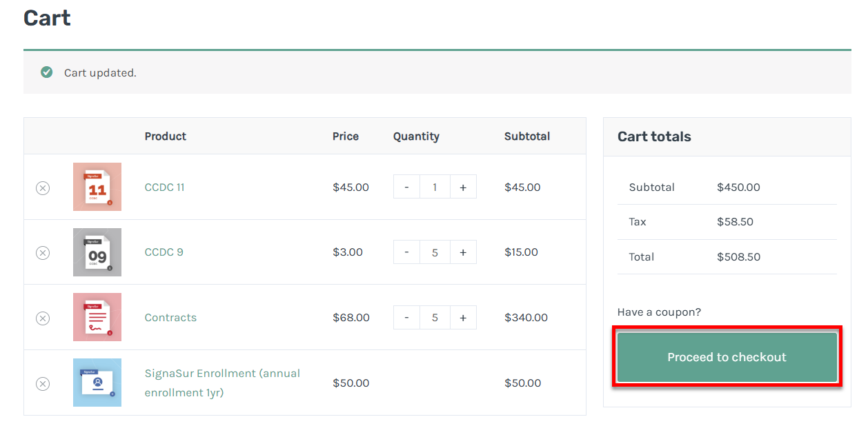
Task: Click Proceed to checkout button
Action: pyautogui.click(x=727, y=357)
